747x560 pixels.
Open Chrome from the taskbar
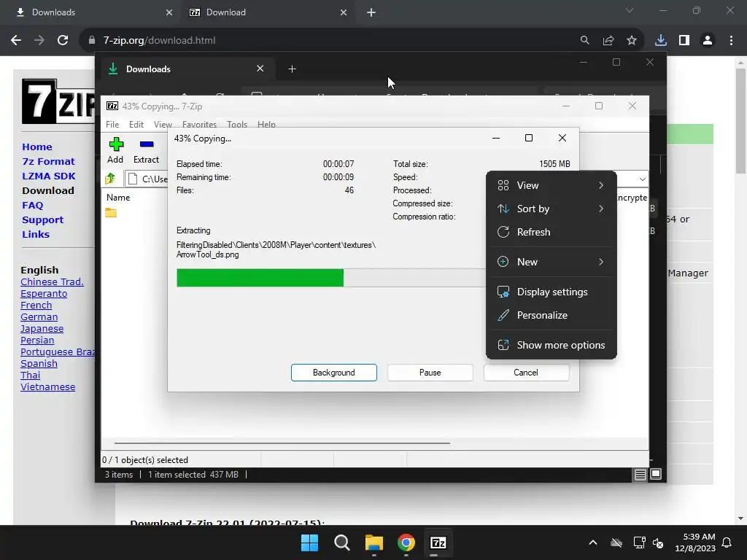[x=406, y=542]
